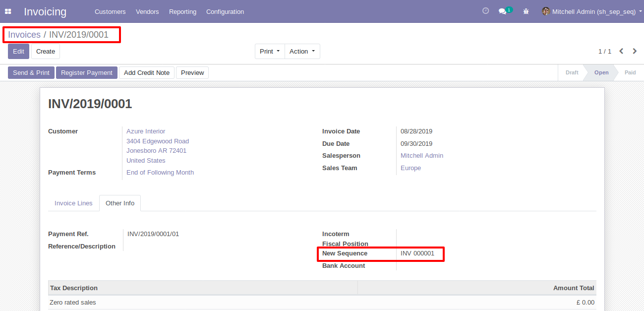The width and height of the screenshot is (644, 311).
Task: Click the United States address line
Action: [x=146, y=161]
